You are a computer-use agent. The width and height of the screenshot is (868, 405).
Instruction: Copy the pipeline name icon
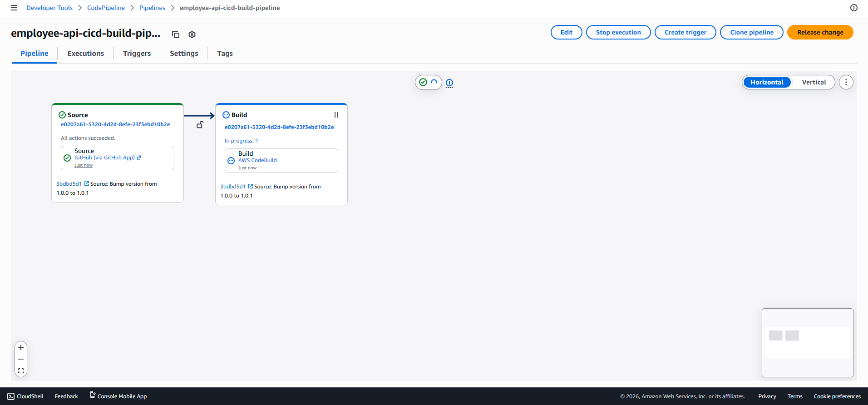176,35
